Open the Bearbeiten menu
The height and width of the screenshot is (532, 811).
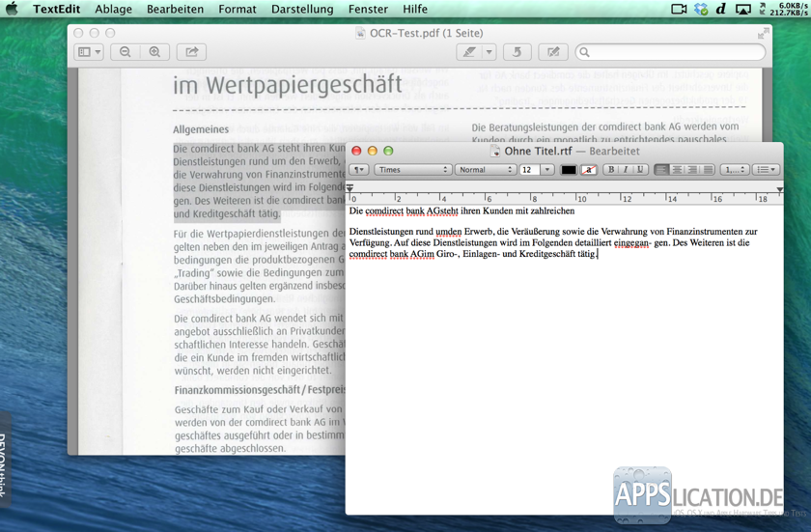pyautogui.click(x=175, y=9)
